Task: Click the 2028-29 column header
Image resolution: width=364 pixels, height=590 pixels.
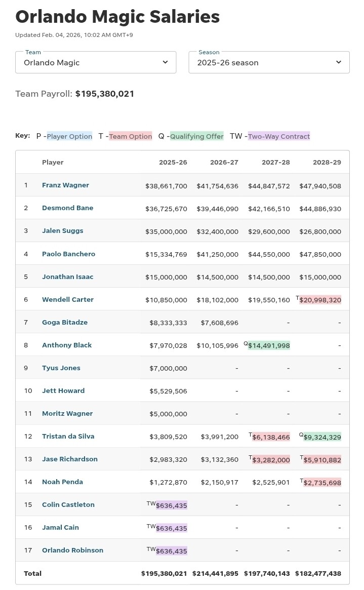Action: (327, 163)
